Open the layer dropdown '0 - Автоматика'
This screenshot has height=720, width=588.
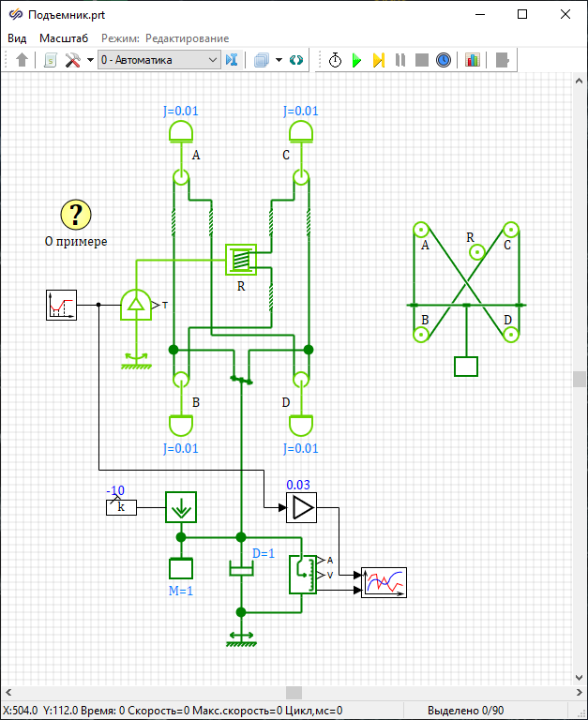pos(158,60)
